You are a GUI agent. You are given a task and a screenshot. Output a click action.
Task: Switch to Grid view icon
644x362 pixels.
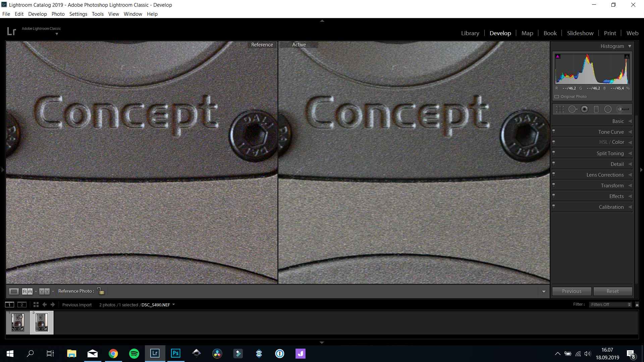point(36,305)
